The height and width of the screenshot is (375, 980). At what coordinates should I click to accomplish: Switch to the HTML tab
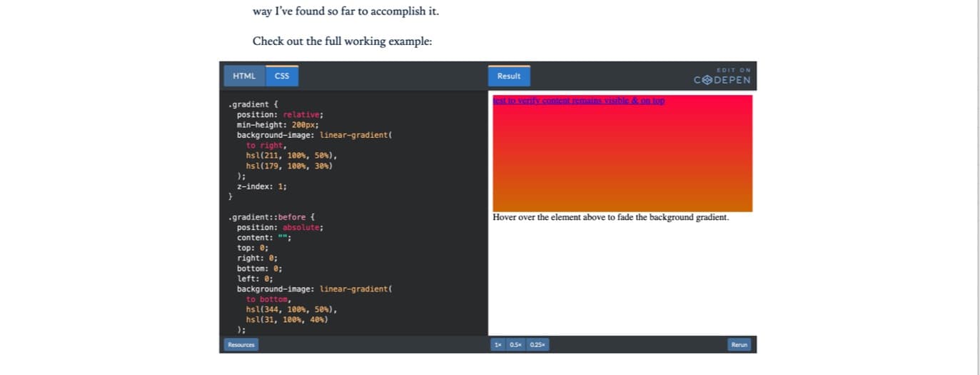click(x=244, y=76)
